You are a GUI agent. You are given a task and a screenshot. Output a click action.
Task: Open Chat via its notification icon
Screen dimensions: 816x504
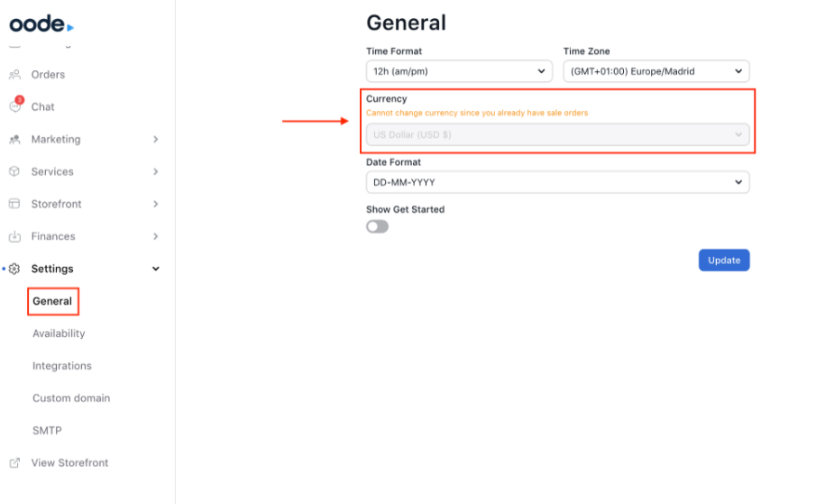(x=15, y=106)
